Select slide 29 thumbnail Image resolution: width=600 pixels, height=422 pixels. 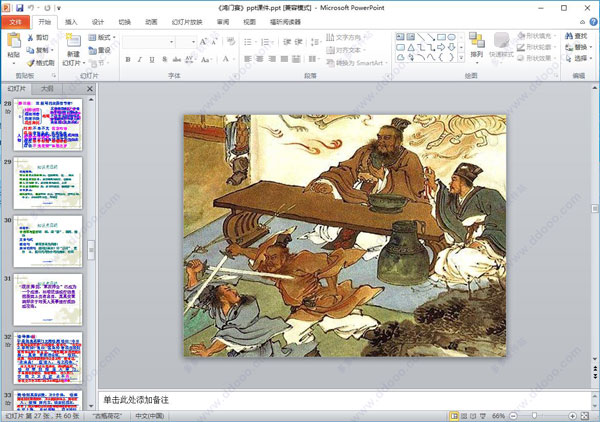pyautogui.click(x=48, y=183)
